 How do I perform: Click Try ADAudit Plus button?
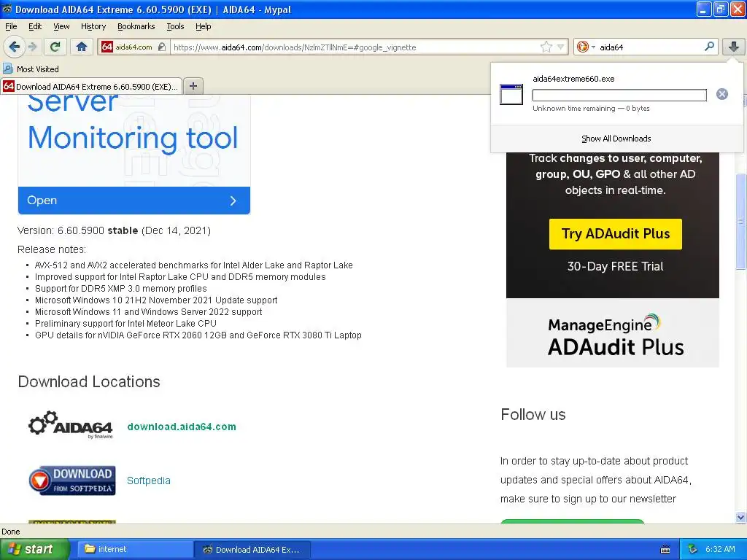point(616,234)
